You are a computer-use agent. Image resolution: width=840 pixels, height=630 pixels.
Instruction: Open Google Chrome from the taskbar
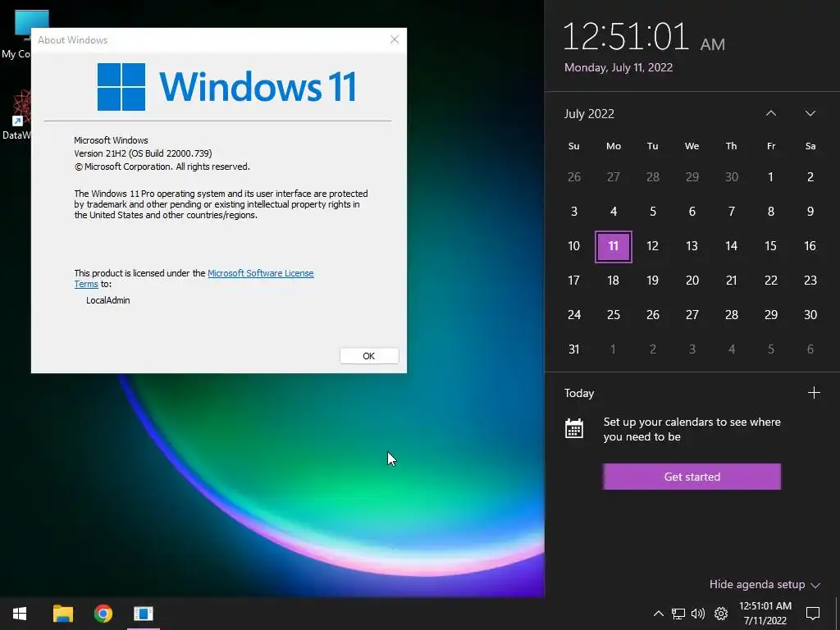tap(103, 614)
